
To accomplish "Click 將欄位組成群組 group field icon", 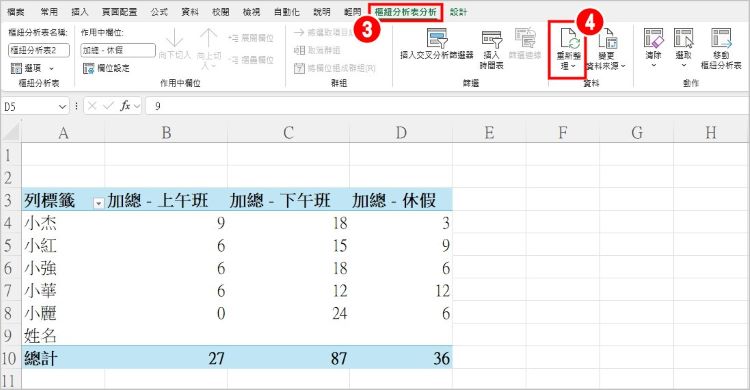I will (x=299, y=68).
